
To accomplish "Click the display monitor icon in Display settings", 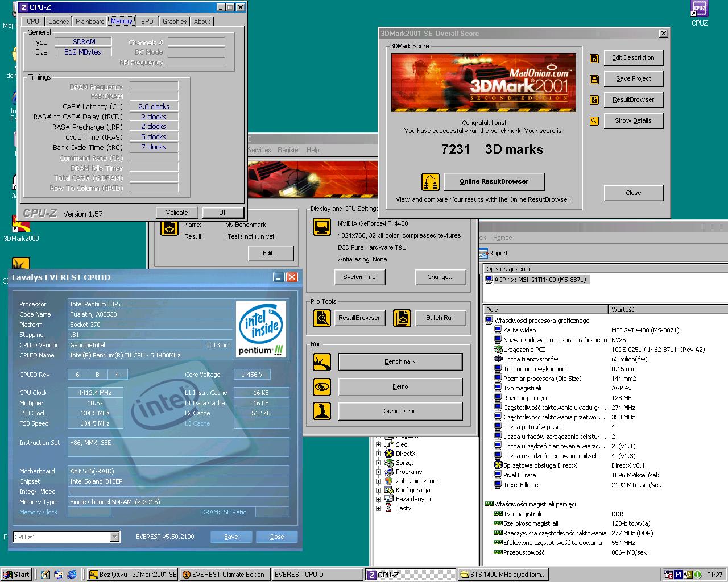I will [x=322, y=227].
